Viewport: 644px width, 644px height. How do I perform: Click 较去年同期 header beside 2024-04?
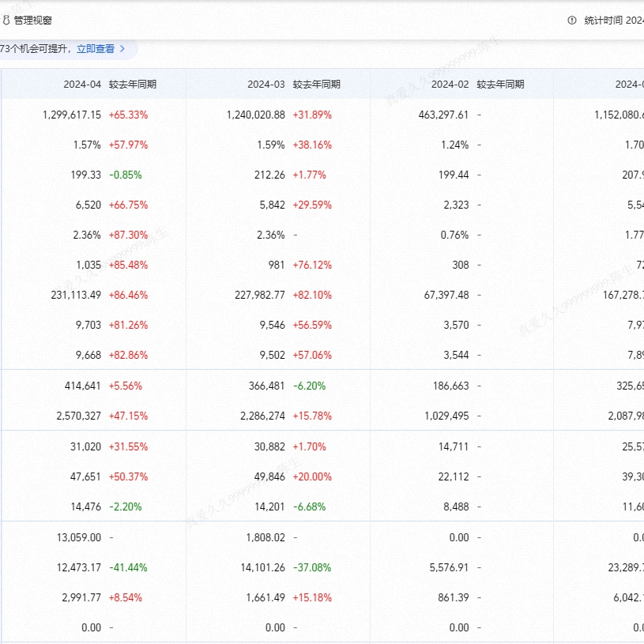133,85
